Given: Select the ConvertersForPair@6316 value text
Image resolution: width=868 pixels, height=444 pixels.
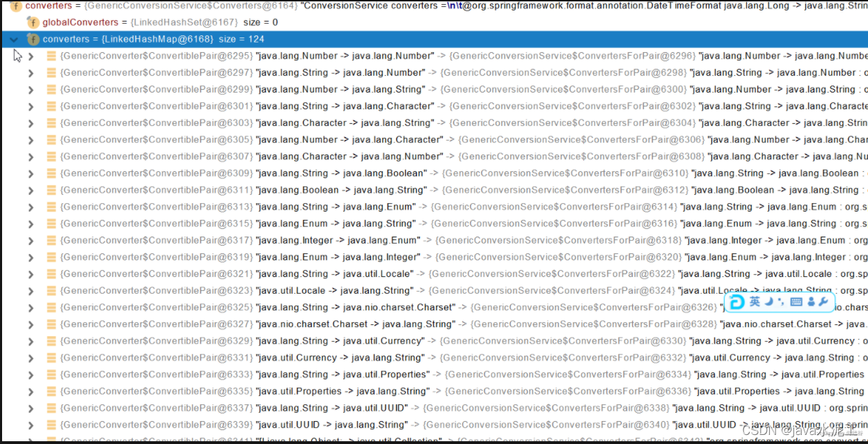Looking at the screenshot, I should pyautogui.click(x=554, y=223).
